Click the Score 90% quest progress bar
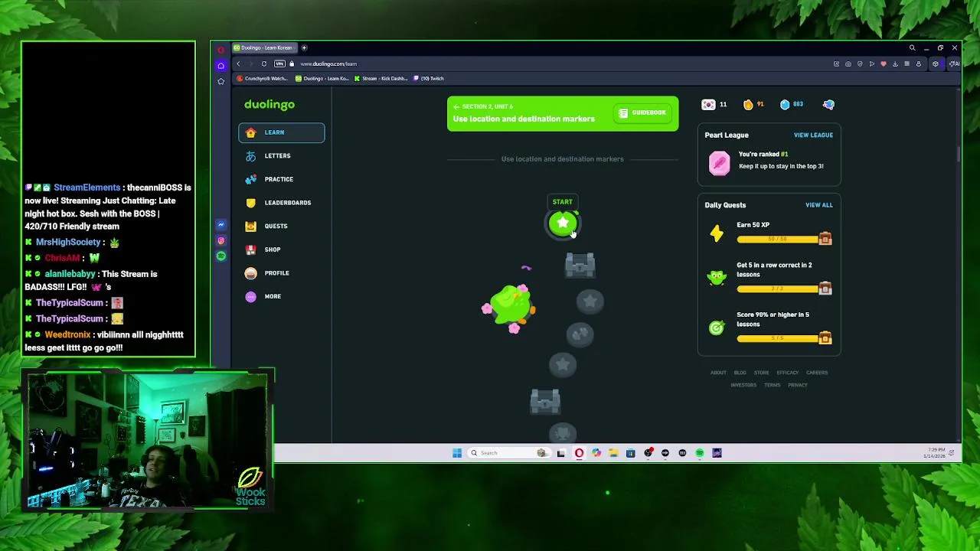The width and height of the screenshot is (980, 551). point(779,338)
